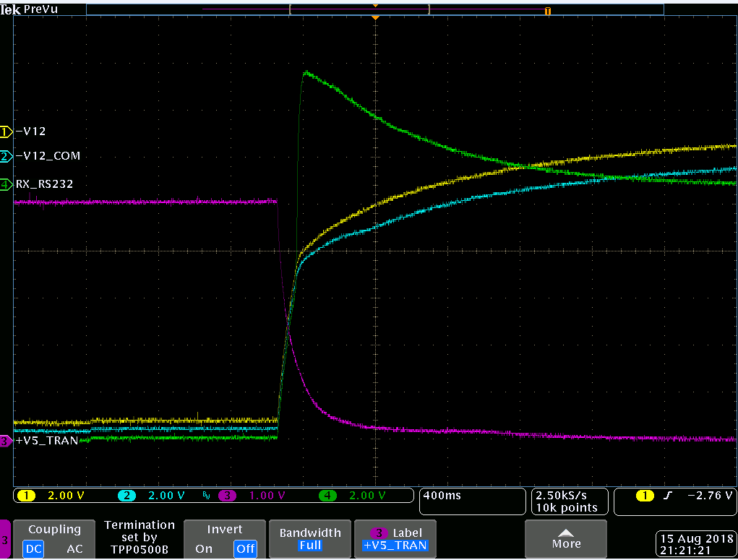Click the 10k points record length readout
This screenshot has height=560, width=738.
[567, 508]
